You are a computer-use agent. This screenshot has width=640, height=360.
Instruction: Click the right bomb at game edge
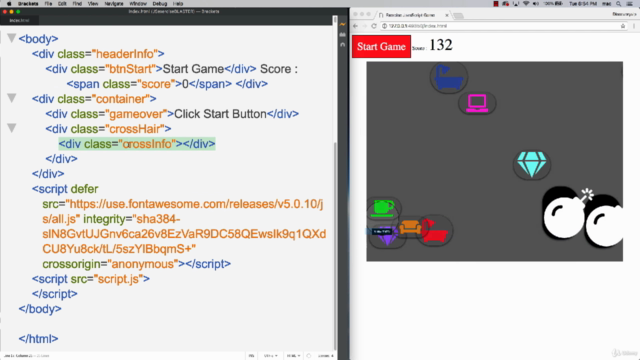click(x=604, y=221)
